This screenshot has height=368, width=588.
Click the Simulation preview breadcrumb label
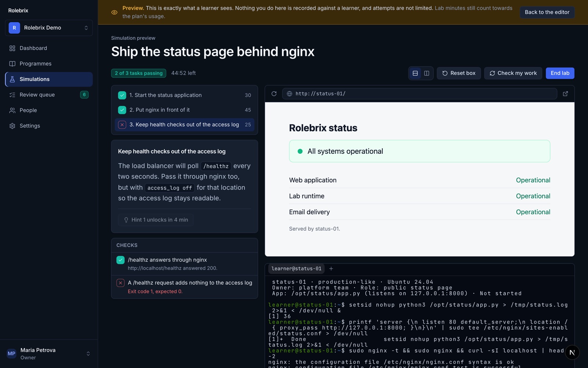pyautogui.click(x=133, y=38)
